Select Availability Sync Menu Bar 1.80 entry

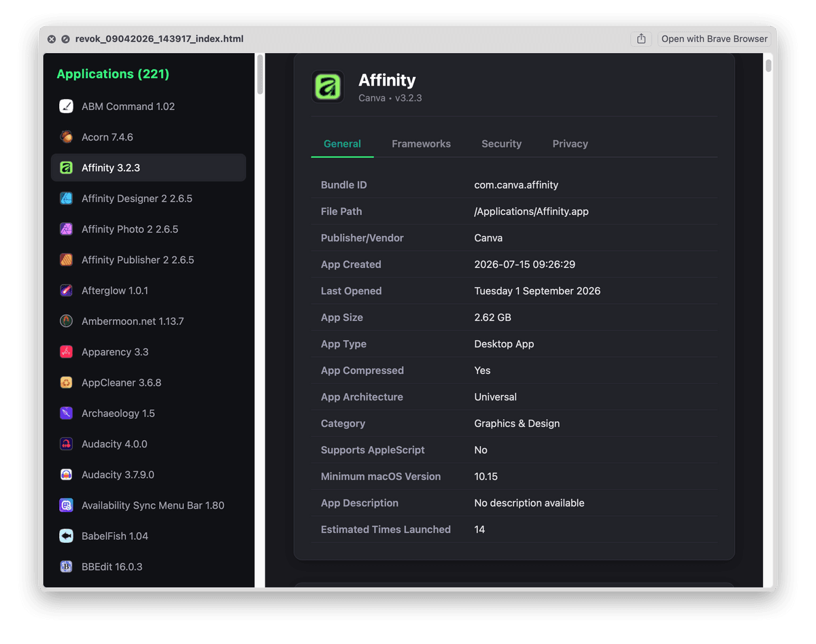coord(148,505)
